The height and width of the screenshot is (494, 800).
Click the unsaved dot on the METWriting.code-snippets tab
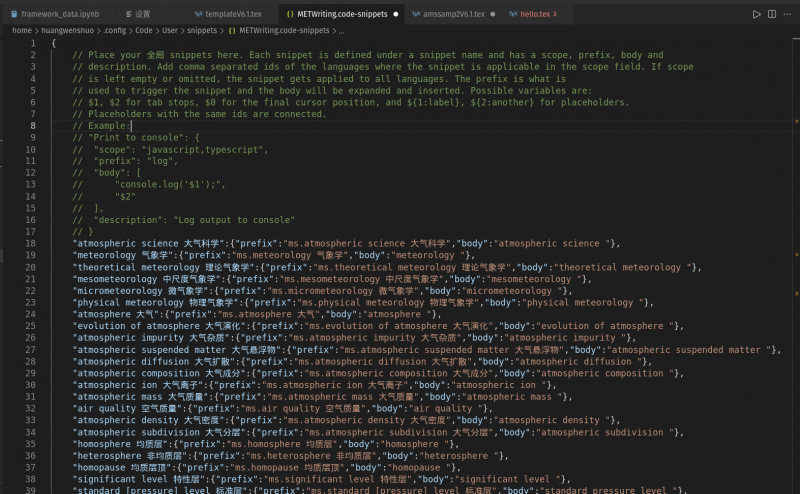click(x=397, y=14)
